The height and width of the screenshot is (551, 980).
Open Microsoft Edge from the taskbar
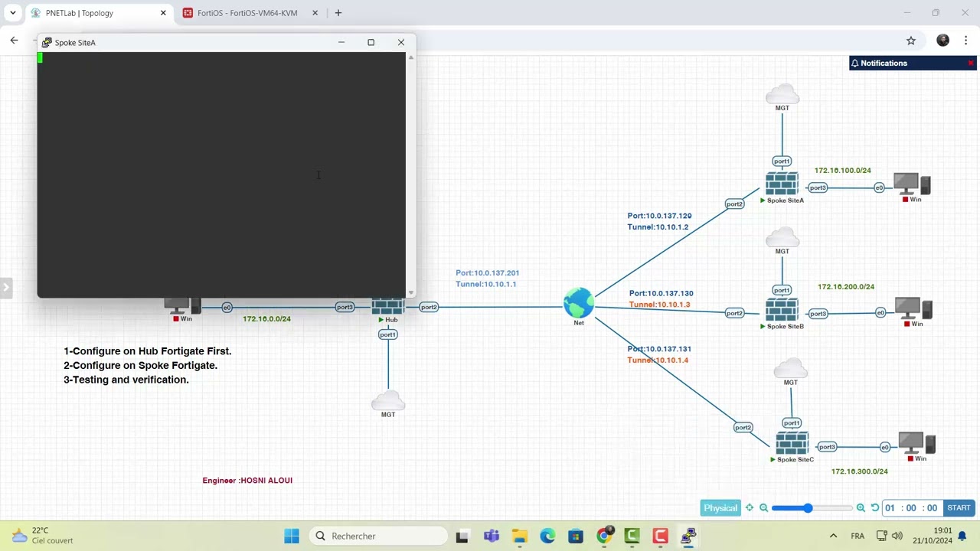[547, 536]
